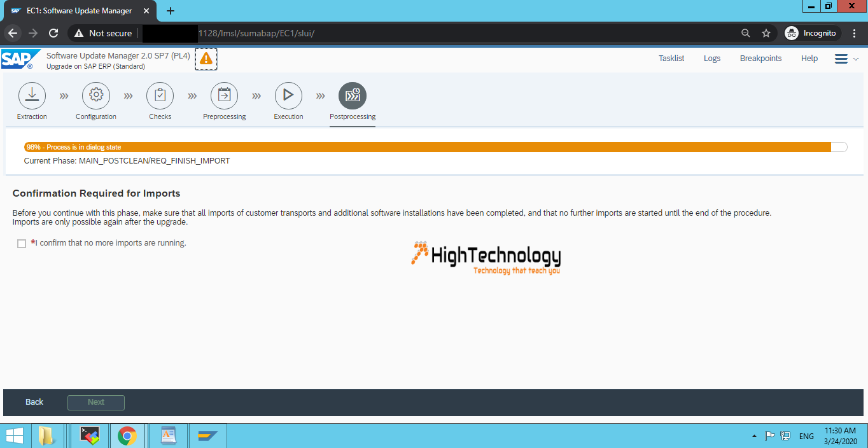The height and width of the screenshot is (448, 868).
Task: Close the EC1: Software Update Manager tab
Action: click(146, 11)
